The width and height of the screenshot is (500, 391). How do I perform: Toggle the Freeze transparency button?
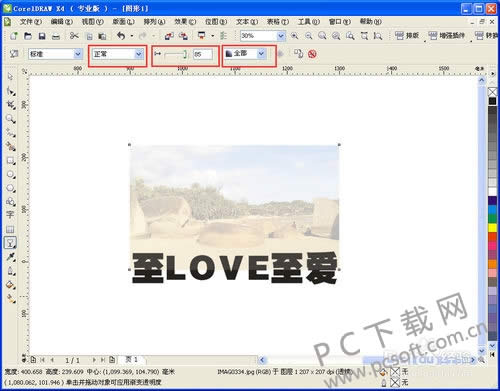pyautogui.click(x=281, y=54)
